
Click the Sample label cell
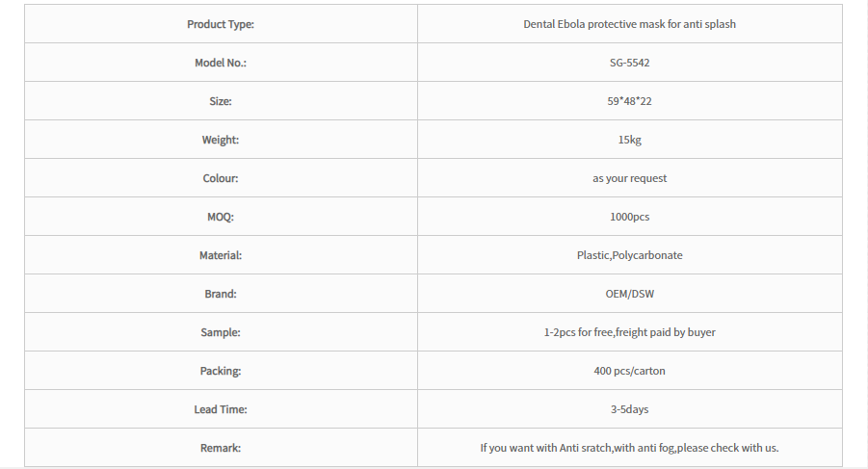(x=221, y=332)
